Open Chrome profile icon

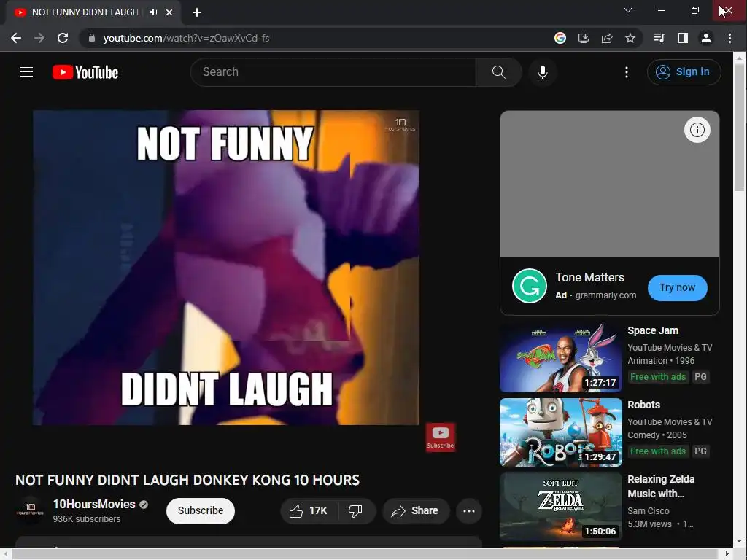coord(706,38)
